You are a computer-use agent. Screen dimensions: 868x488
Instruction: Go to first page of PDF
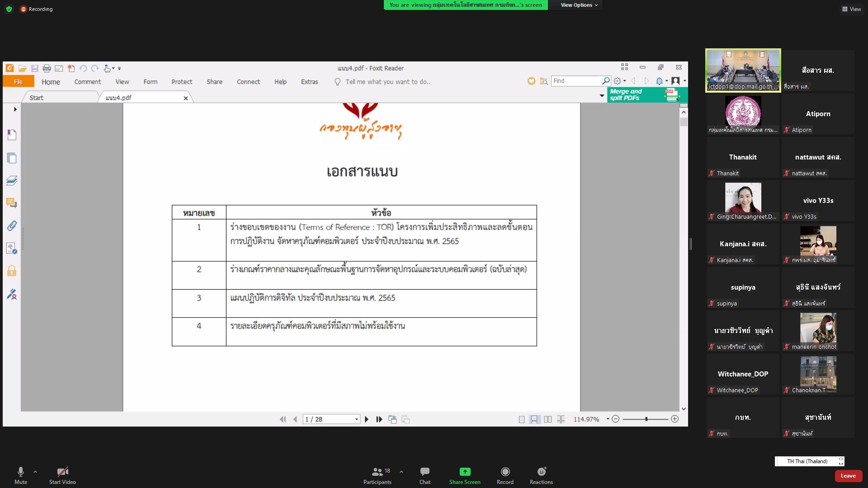point(283,419)
